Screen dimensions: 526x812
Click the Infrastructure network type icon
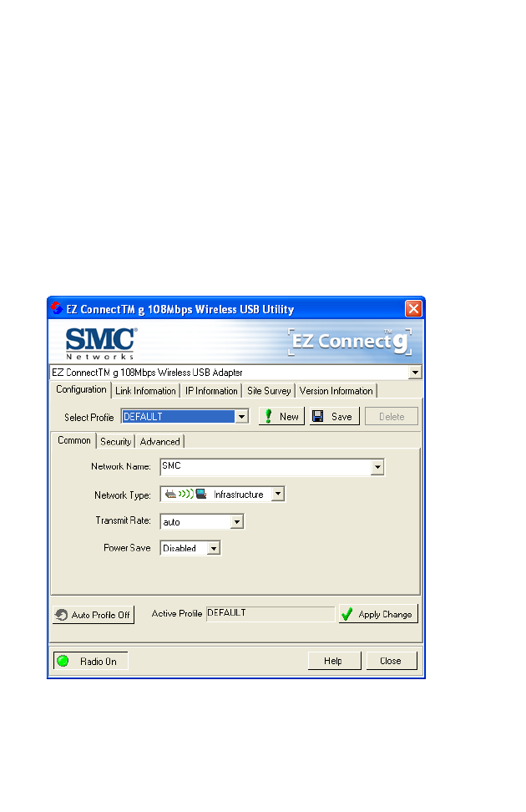186,494
